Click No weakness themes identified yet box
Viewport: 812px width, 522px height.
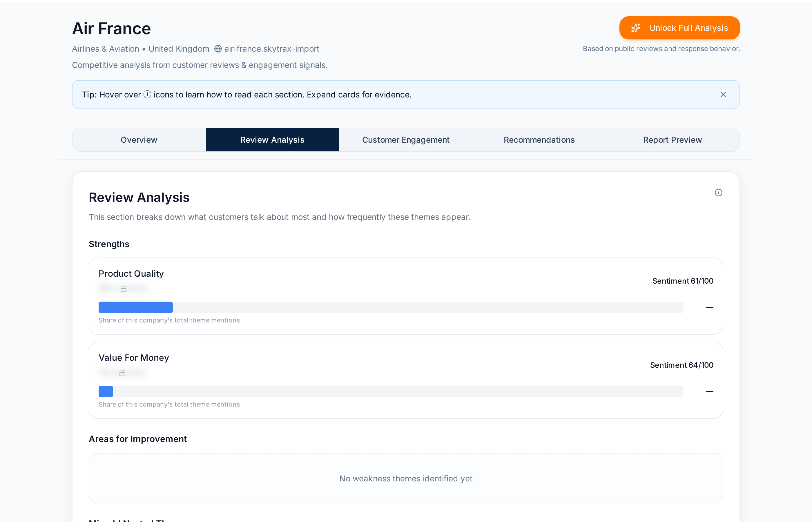tap(406, 478)
